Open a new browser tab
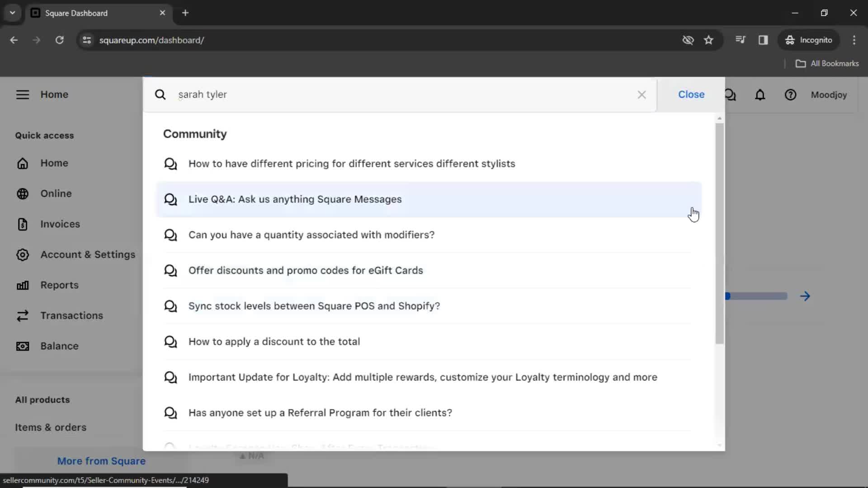The image size is (868, 488). 185,13
